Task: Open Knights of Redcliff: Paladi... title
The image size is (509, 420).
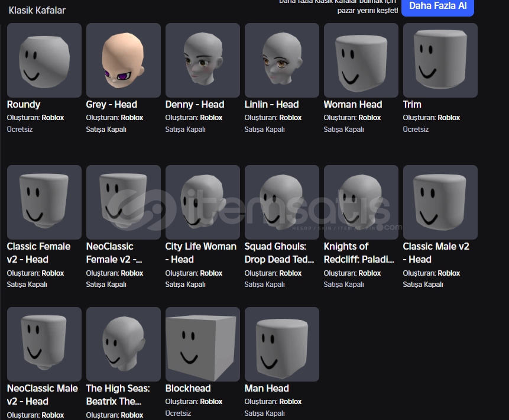Action: (359, 253)
